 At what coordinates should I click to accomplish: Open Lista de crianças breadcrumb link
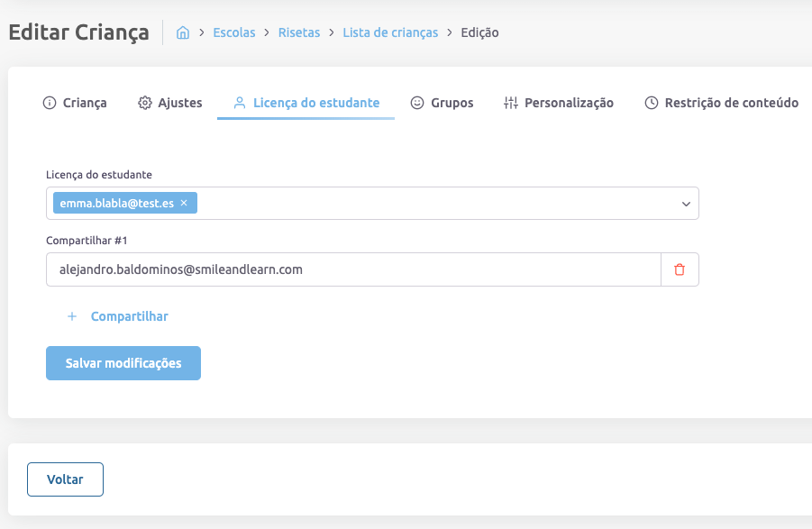click(390, 32)
